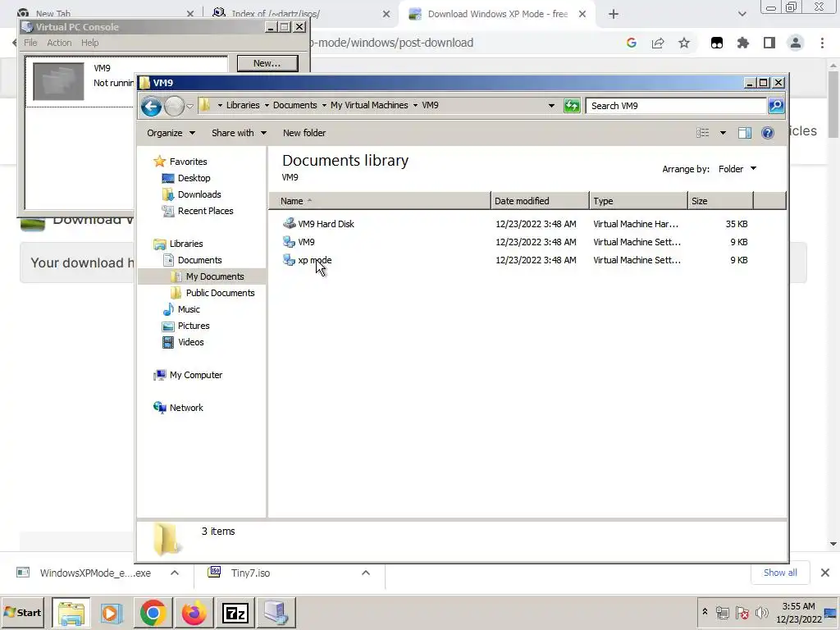Click the explorer forward navigation arrow
Image resolution: width=840 pixels, height=630 pixels.
tap(174, 106)
